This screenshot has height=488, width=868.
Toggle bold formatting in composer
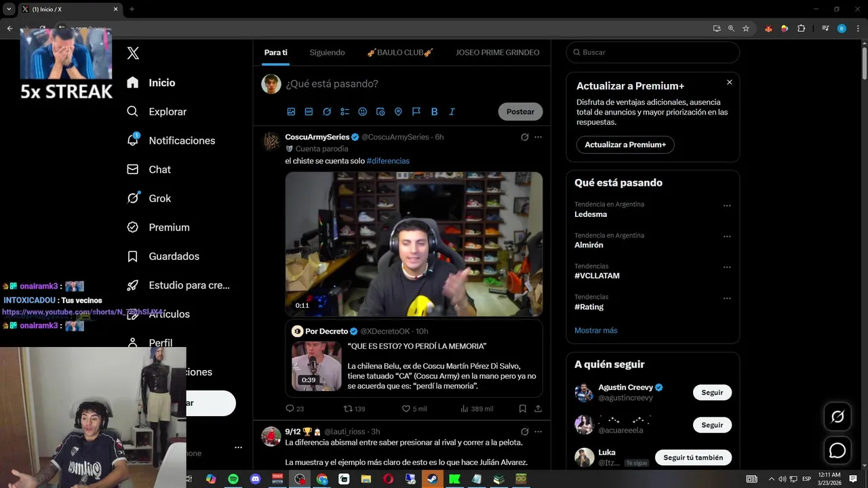pyautogui.click(x=434, y=112)
